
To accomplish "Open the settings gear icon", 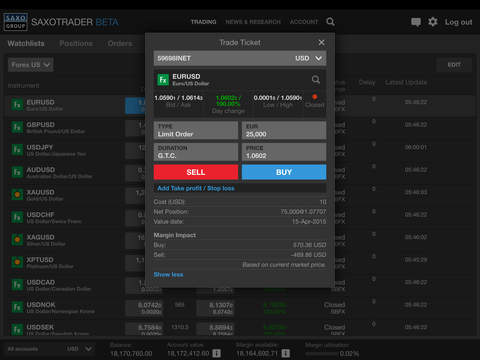I will (x=433, y=22).
